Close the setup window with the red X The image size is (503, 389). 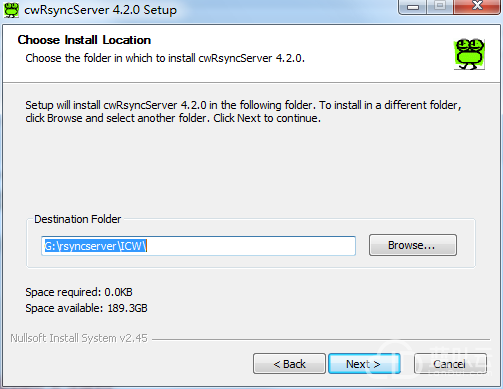click(477, 7)
